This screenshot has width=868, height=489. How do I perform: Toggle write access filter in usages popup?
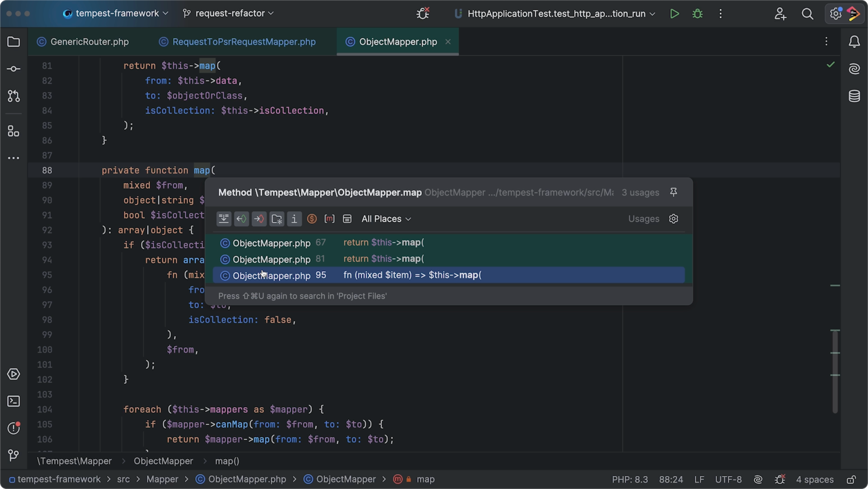tap(259, 219)
